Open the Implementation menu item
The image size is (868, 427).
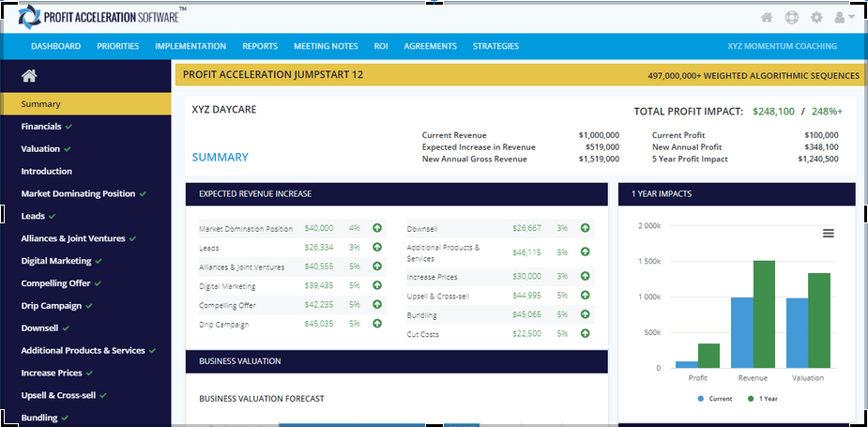tap(190, 47)
